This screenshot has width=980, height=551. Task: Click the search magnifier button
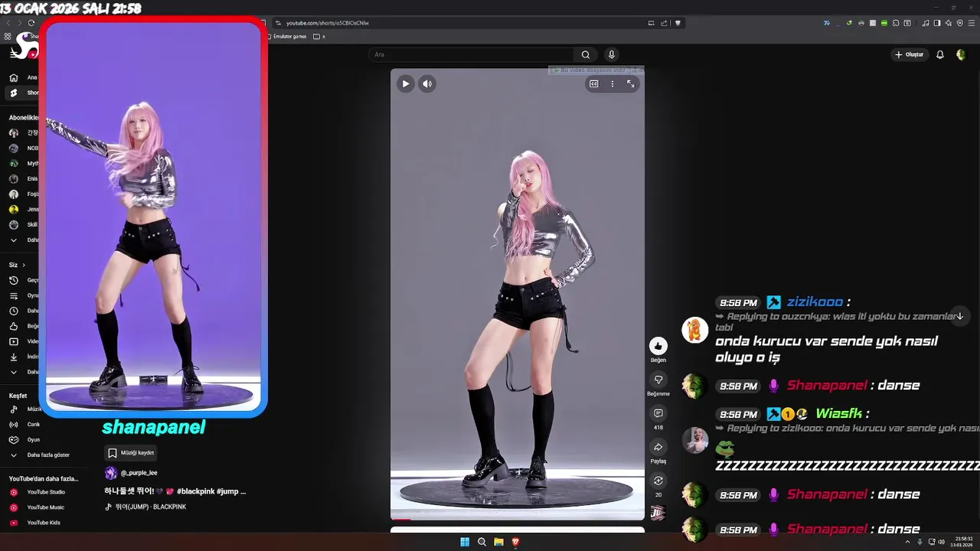(586, 54)
